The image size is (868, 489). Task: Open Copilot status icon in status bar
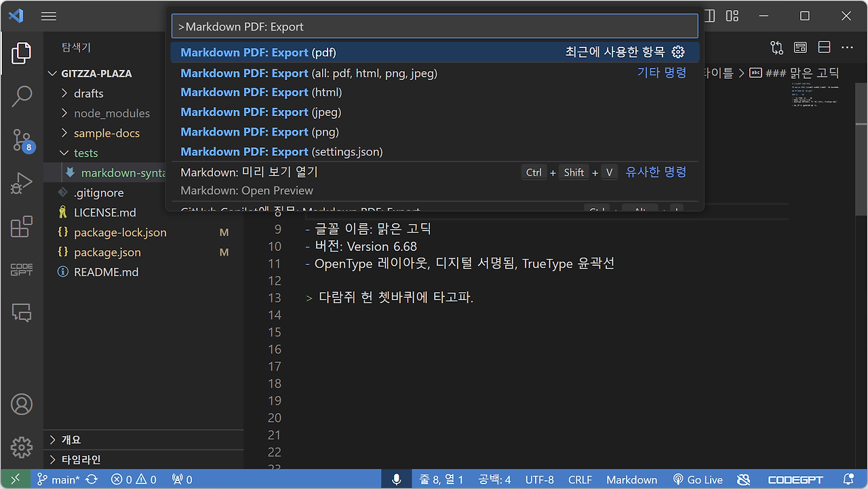coord(744,480)
